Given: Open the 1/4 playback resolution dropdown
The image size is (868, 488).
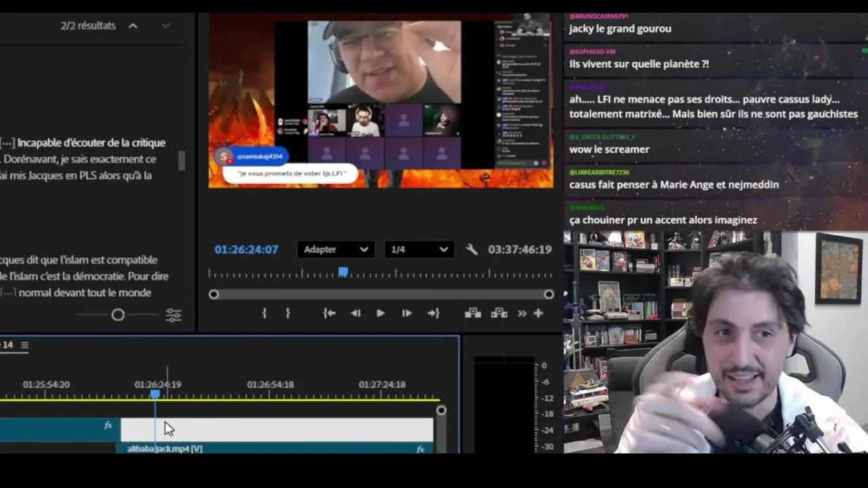Looking at the screenshot, I should pos(419,249).
